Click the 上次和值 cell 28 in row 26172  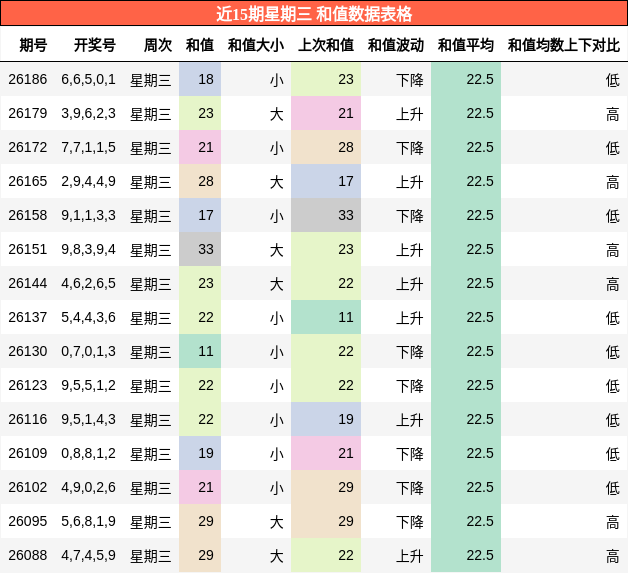(x=326, y=147)
